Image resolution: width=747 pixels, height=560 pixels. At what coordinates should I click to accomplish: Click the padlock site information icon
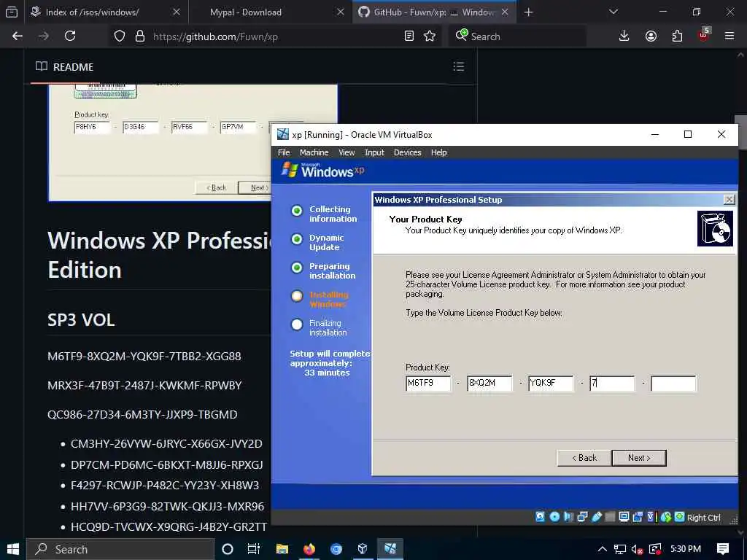point(139,36)
